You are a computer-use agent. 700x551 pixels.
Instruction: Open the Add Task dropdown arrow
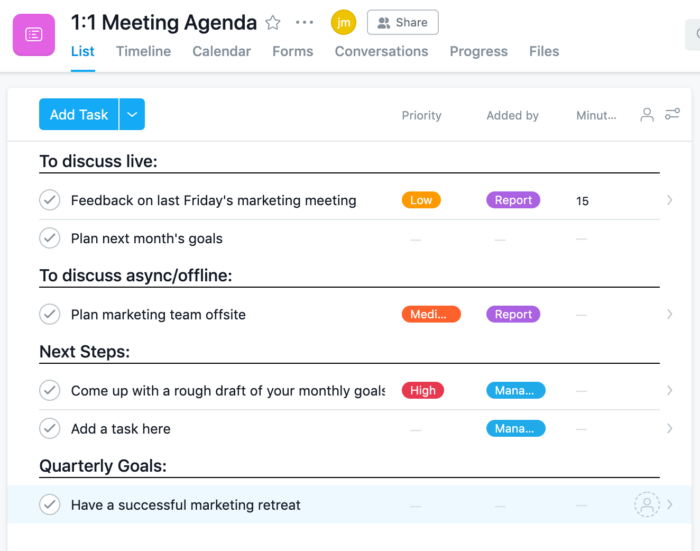click(132, 115)
